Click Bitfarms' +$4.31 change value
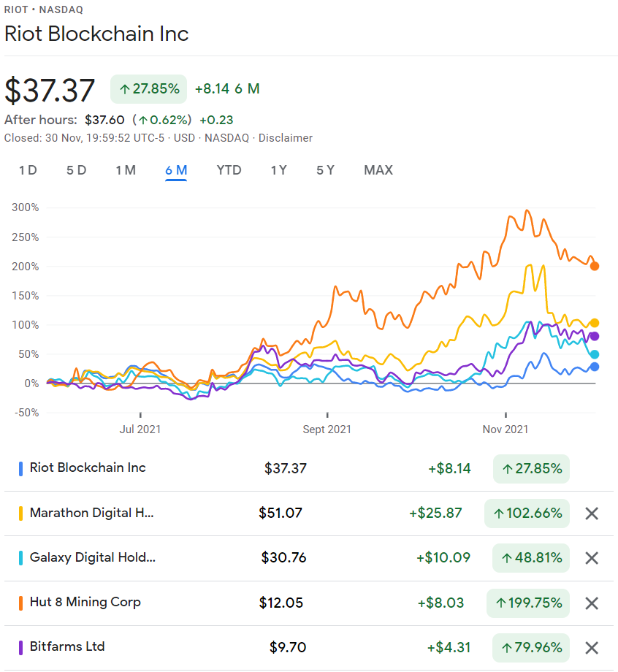618x672 pixels. click(449, 647)
